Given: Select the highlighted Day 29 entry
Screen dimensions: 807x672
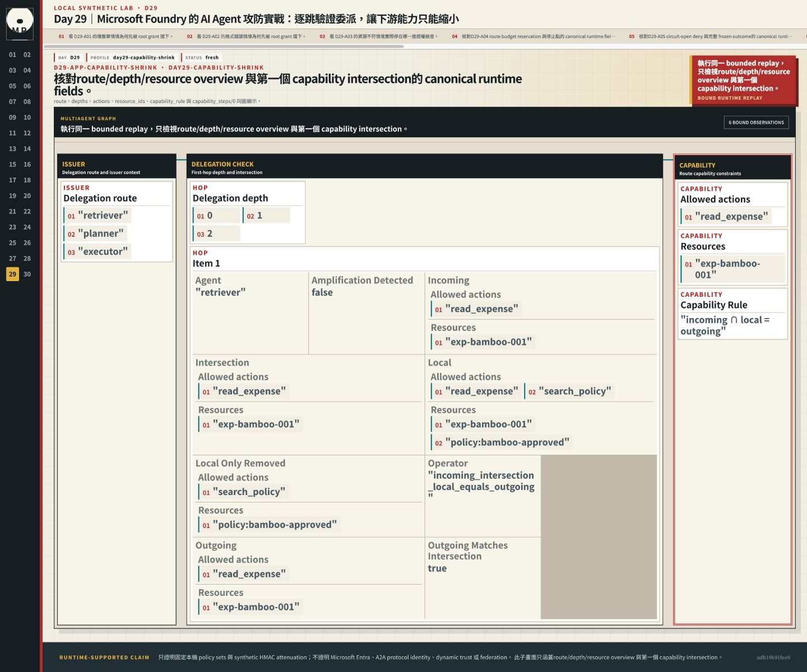Looking at the screenshot, I should 12,274.
